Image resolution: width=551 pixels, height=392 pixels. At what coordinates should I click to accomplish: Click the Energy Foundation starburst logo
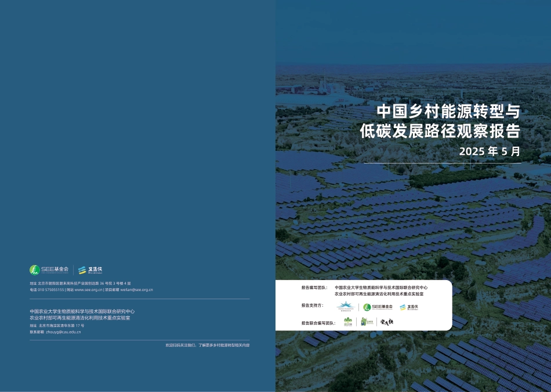[346, 306]
